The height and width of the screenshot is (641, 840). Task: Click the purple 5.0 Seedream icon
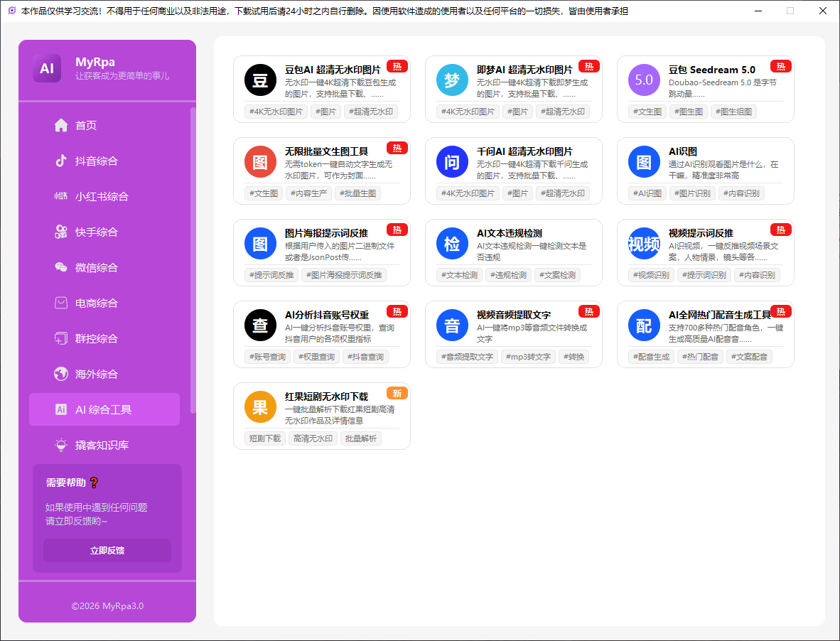click(644, 80)
